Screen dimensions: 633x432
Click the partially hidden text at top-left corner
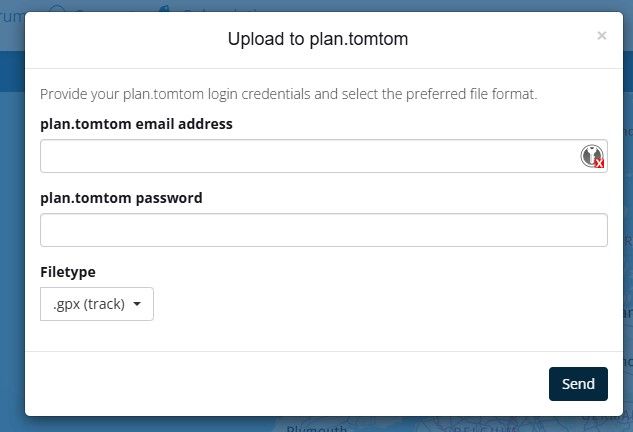coord(11,17)
